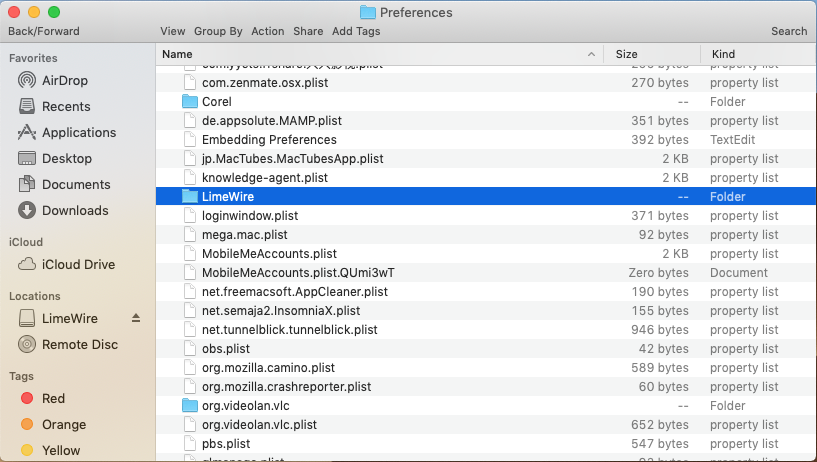Click Add Tags in the toolbar
This screenshot has width=817, height=462.
[356, 31]
